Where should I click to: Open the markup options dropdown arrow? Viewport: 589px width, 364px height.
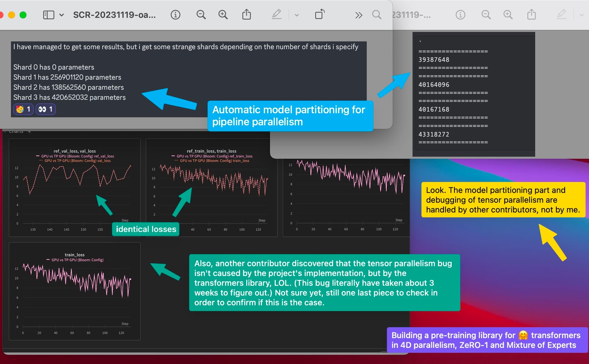tap(297, 15)
